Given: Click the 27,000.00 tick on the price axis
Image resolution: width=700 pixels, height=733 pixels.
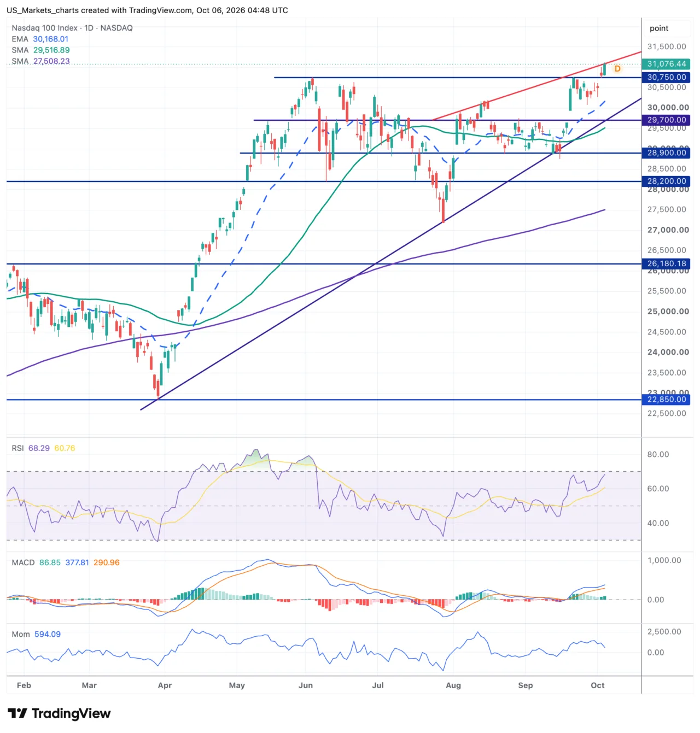Looking at the screenshot, I should (x=668, y=230).
